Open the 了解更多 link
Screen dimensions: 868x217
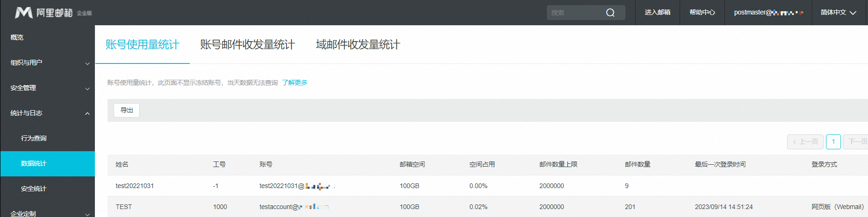click(x=294, y=83)
